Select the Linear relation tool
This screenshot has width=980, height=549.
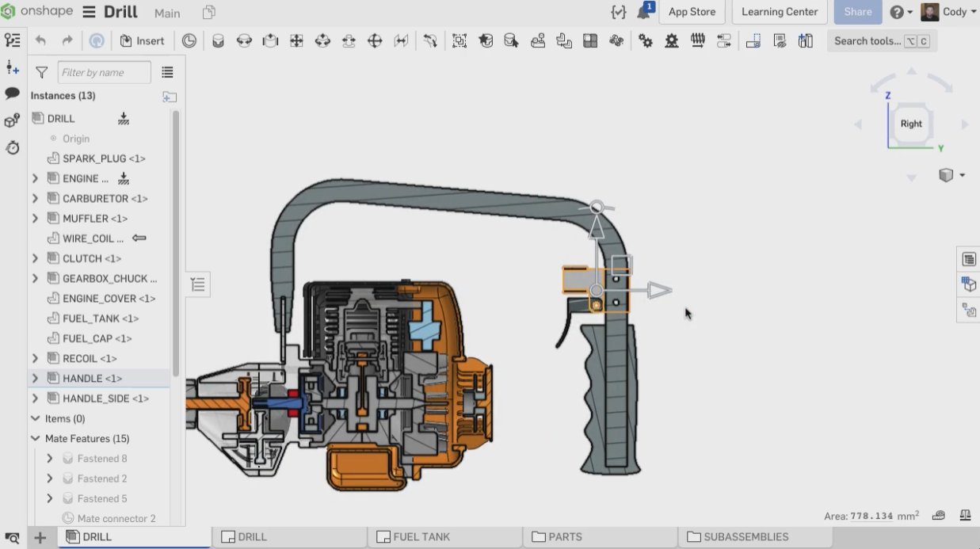[x=724, y=41]
